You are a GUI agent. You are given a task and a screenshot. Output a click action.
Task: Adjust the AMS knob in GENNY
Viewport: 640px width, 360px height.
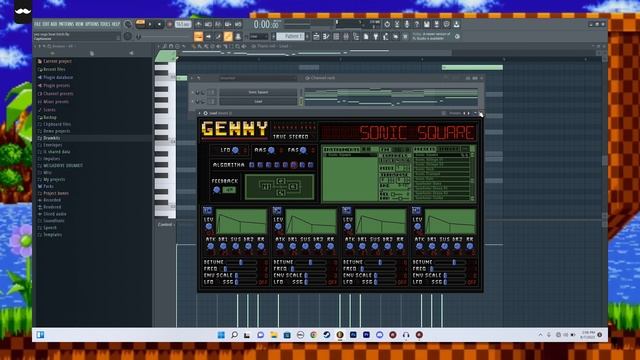tap(271, 150)
